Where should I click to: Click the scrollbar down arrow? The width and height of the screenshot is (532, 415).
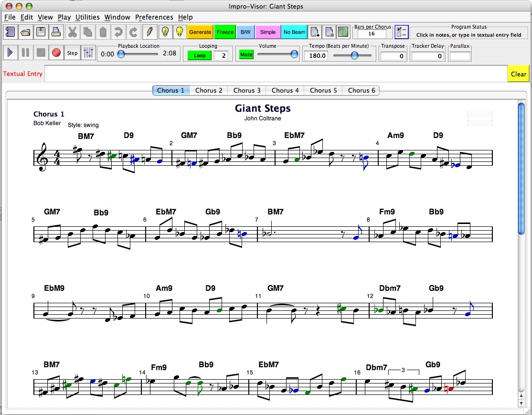tap(521, 403)
